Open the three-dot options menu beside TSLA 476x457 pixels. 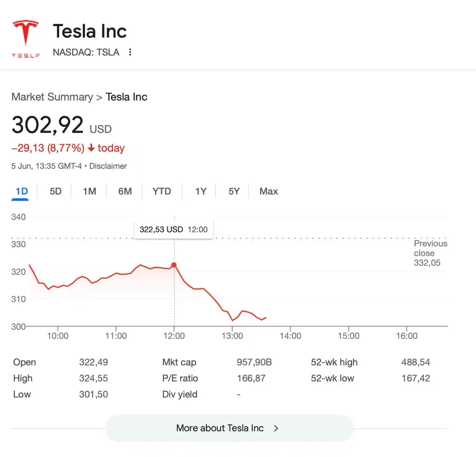(130, 52)
